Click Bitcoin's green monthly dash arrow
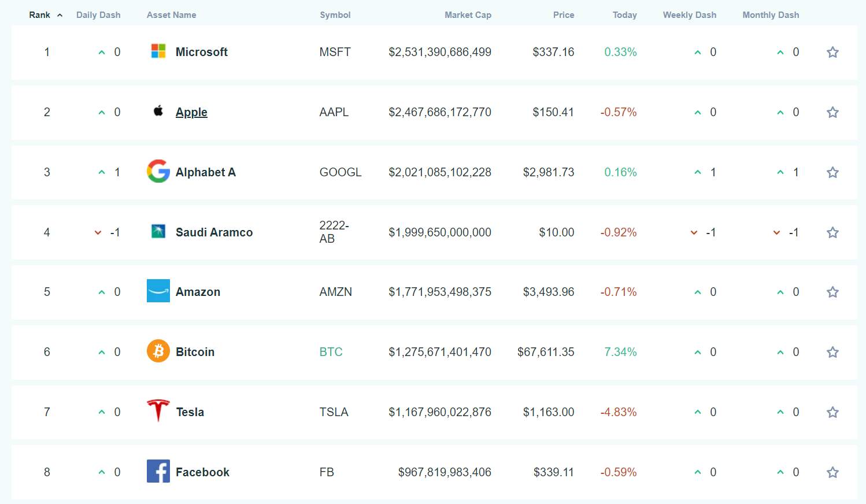The width and height of the screenshot is (866, 504). point(780,352)
